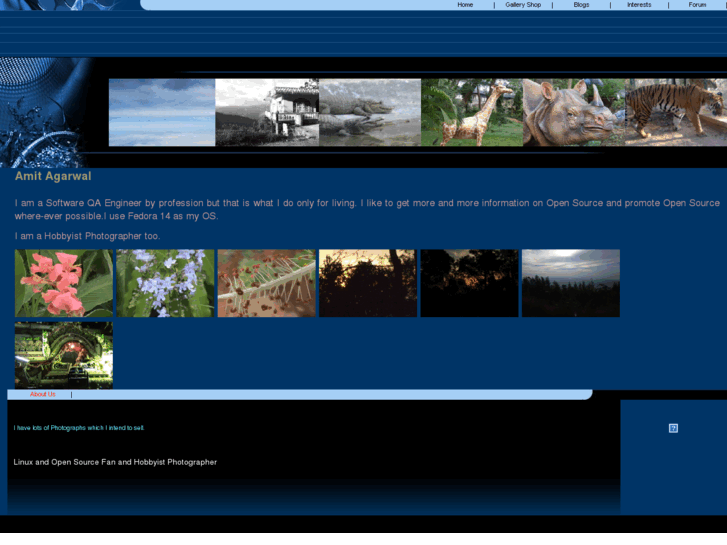Go to the Gallery Shop page
This screenshot has height=545, width=727.
pos(523,5)
